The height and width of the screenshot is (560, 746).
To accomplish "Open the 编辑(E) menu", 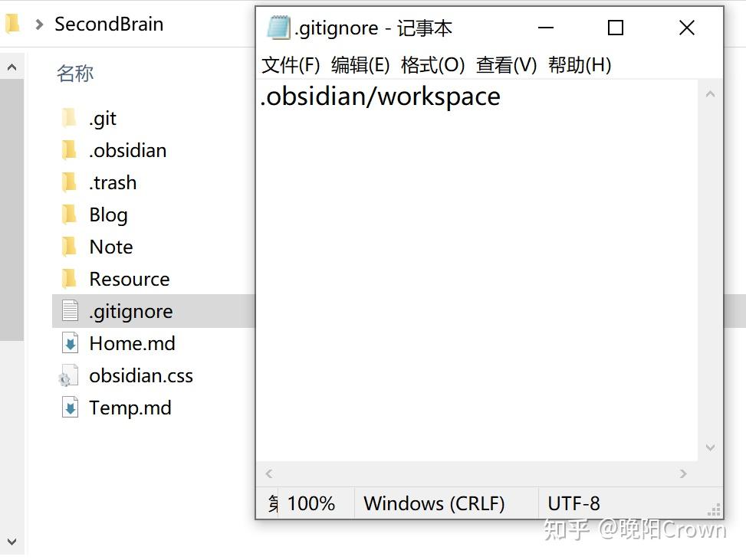I will [360, 65].
